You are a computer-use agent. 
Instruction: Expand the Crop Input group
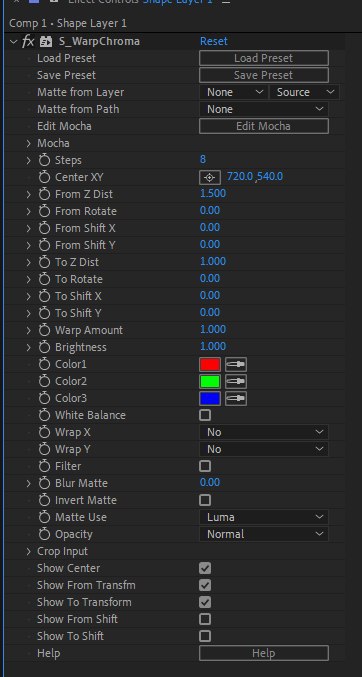tap(29, 551)
